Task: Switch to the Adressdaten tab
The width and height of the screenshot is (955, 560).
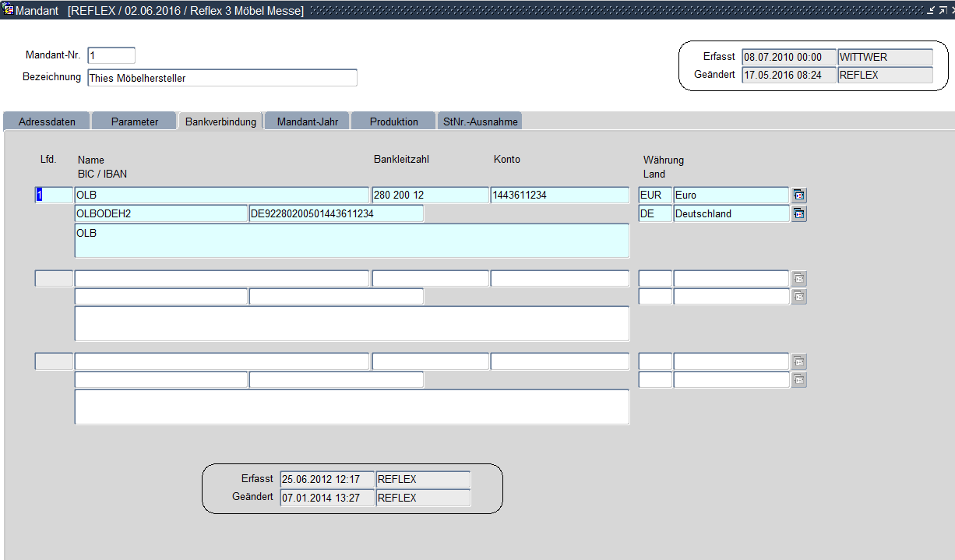Action: (47, 122)
